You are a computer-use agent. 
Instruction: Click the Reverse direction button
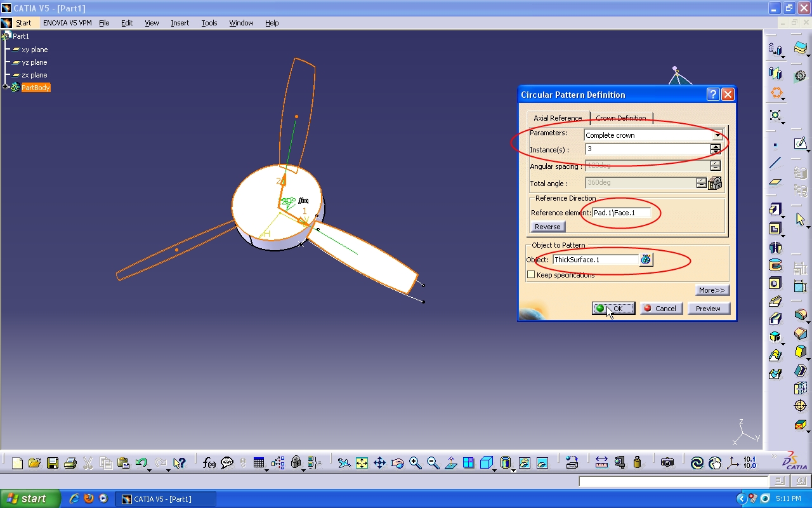click(x=547, y=227)
